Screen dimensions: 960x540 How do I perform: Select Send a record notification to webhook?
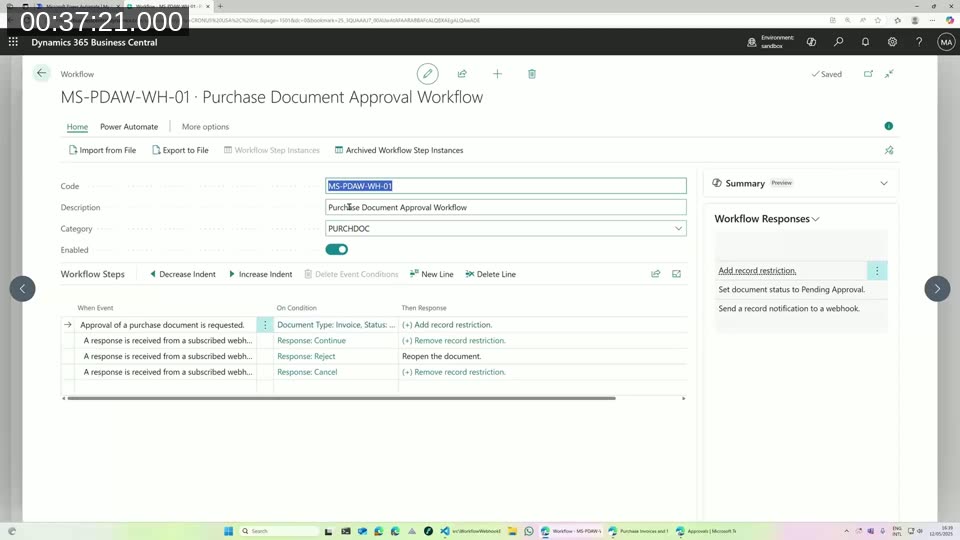point(789,309)
